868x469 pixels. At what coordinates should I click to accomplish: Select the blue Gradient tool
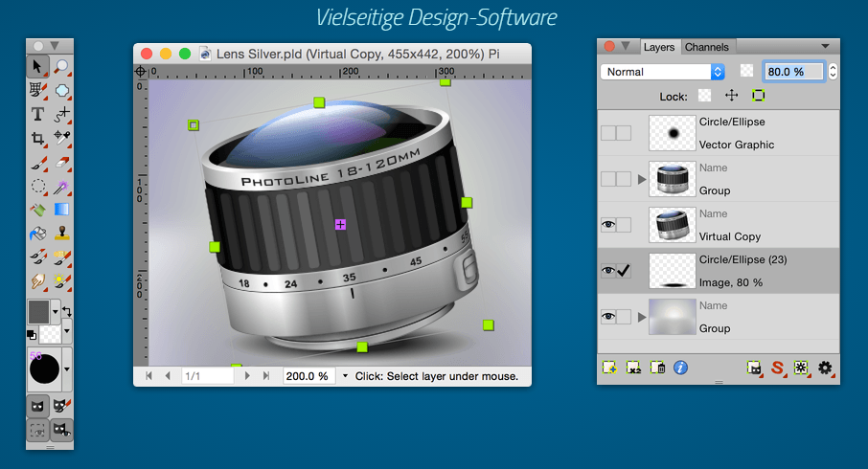[x=61, y=210]
